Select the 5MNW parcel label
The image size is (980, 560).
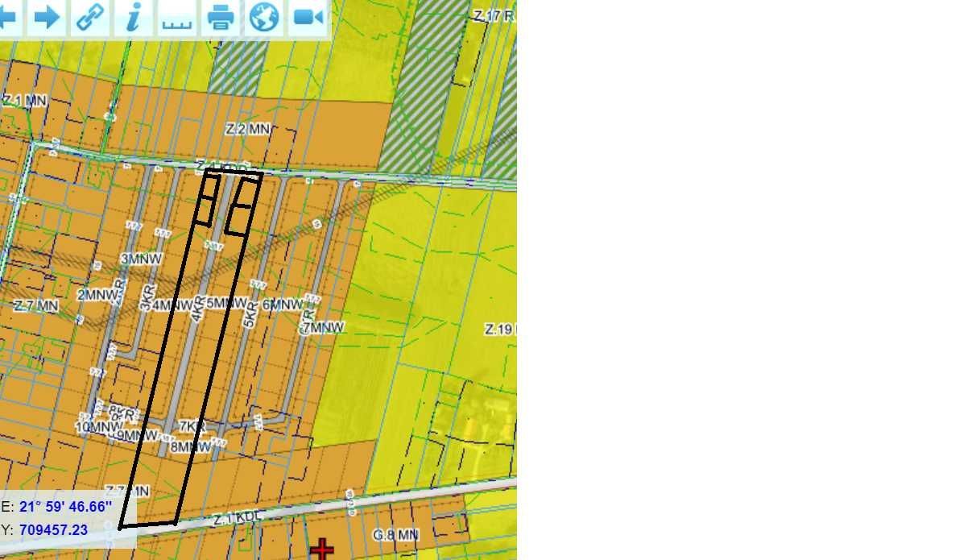pos(226,303)
